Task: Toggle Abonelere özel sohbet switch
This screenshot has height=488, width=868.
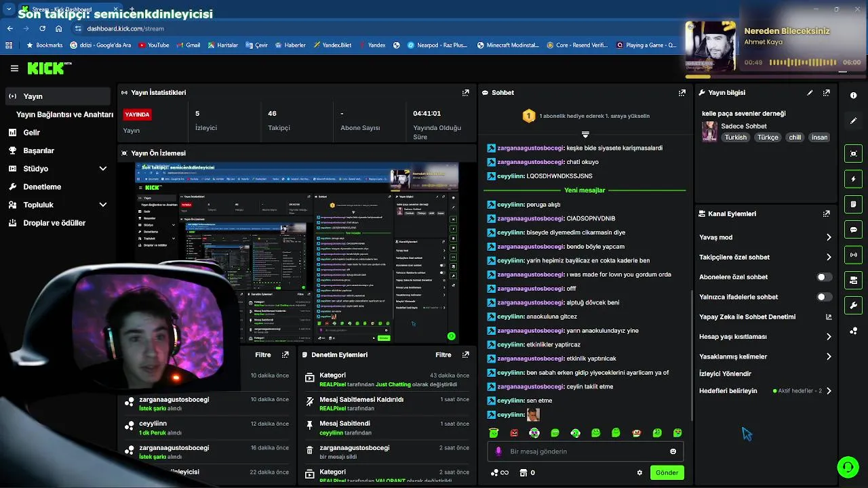Action: (824, 277)
